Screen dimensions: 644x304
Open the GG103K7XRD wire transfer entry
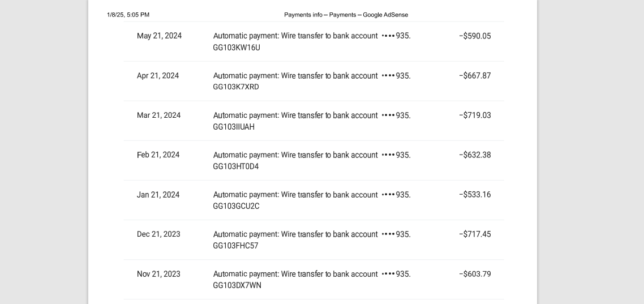(312, 82)
